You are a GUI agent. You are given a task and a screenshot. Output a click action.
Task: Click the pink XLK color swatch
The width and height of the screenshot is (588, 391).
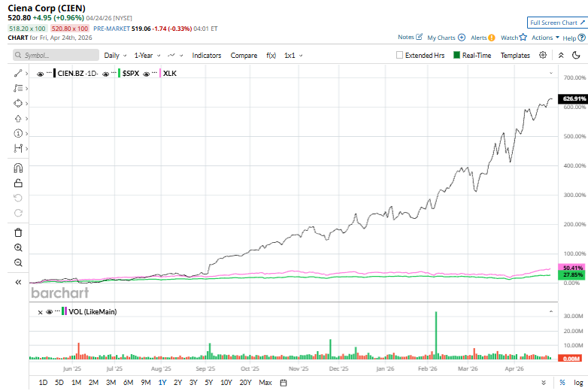(x=160, y=73)
